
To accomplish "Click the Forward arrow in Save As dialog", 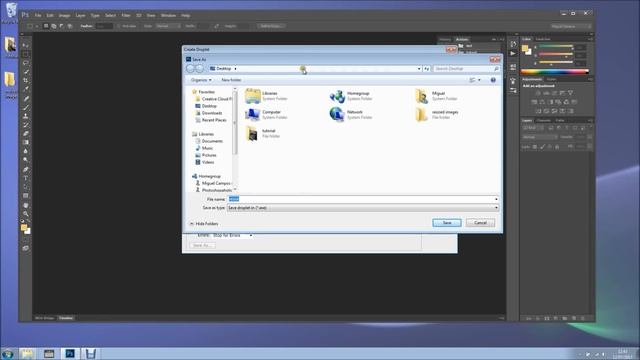I will (x=200, y=69).
